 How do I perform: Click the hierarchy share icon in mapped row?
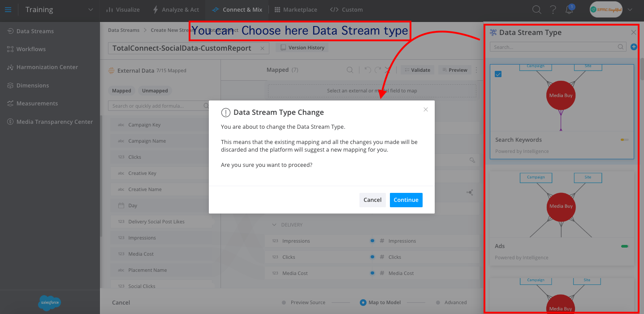click(470, 192)
